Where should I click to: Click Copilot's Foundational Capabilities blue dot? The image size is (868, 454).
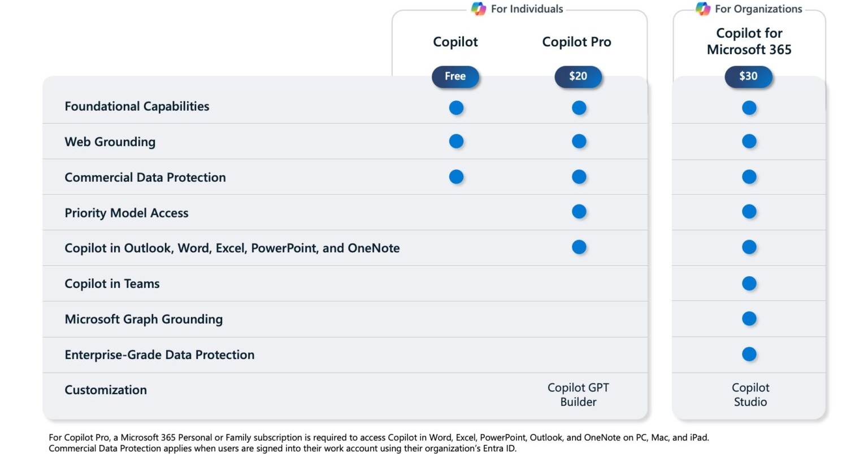tap(456, 108)
